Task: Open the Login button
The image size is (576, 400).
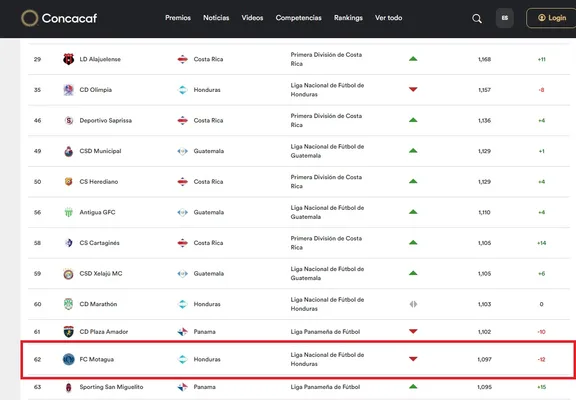Action: click(552, 18)
